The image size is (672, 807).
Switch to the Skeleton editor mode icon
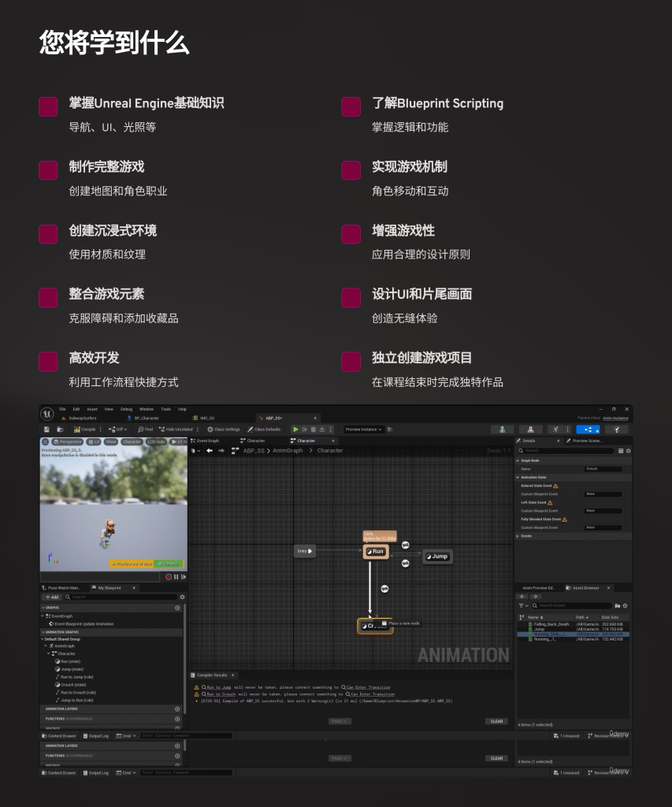tap(502, 430)
